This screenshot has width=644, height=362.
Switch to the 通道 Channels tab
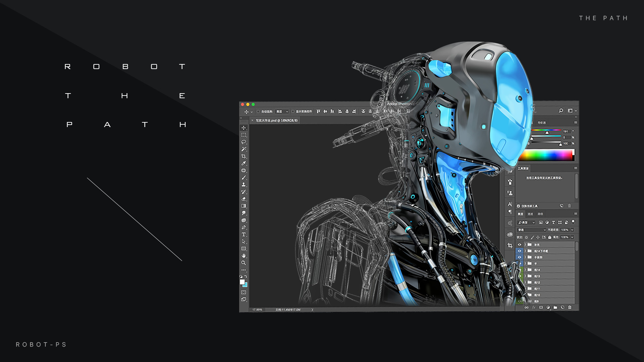point(530,214)
